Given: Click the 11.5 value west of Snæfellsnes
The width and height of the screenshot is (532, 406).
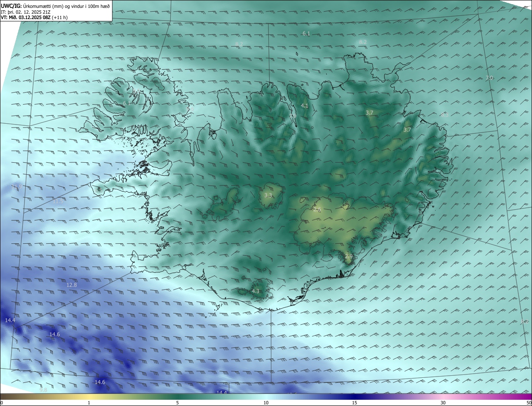Looking at the screenshot, I should [x=58, y=201].
